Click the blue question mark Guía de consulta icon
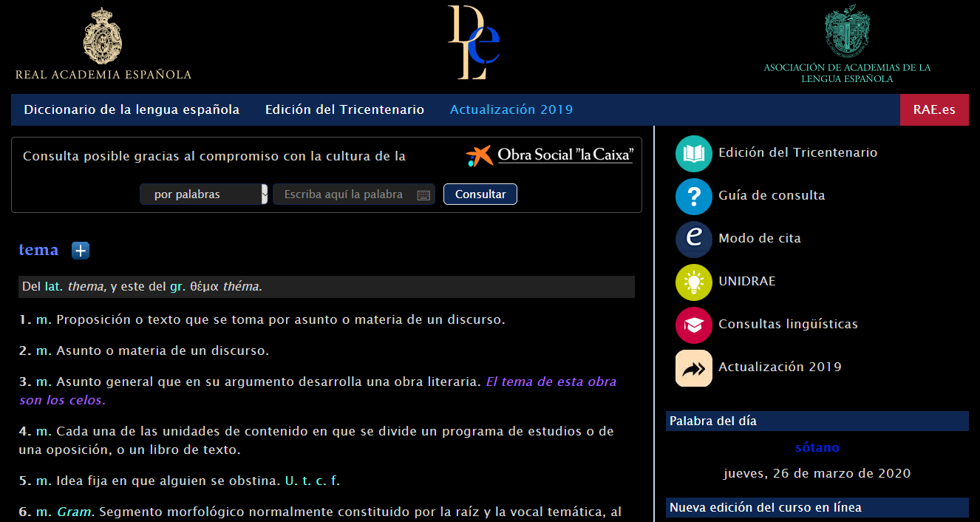 tap(694, 196)
